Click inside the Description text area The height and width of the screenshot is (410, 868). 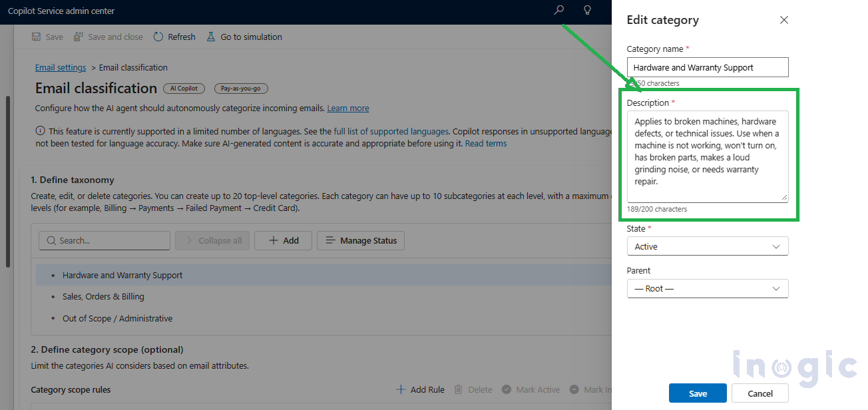pyautogui.click(x=708, y=156)
